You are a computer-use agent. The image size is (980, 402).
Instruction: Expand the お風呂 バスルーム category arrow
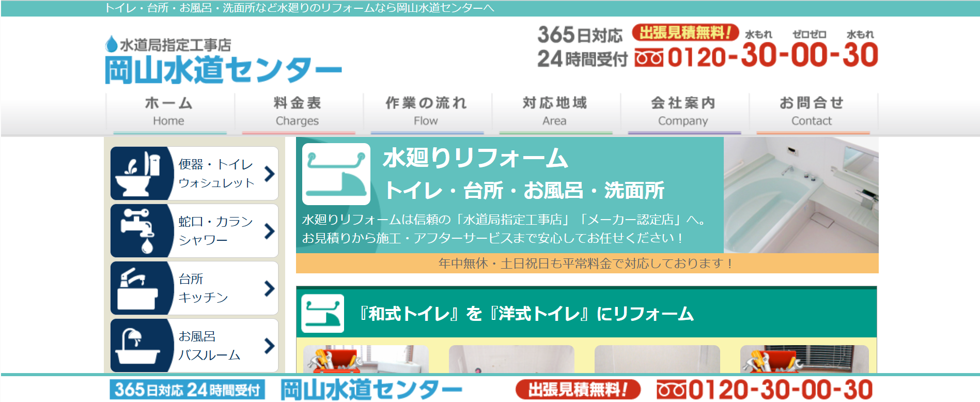[x=269, y=345]
